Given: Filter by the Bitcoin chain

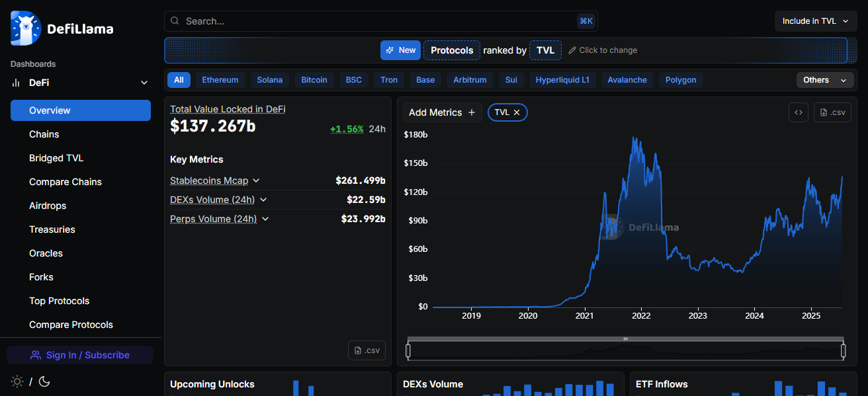Looking at the screenshot, I should [x=314, y=80].
